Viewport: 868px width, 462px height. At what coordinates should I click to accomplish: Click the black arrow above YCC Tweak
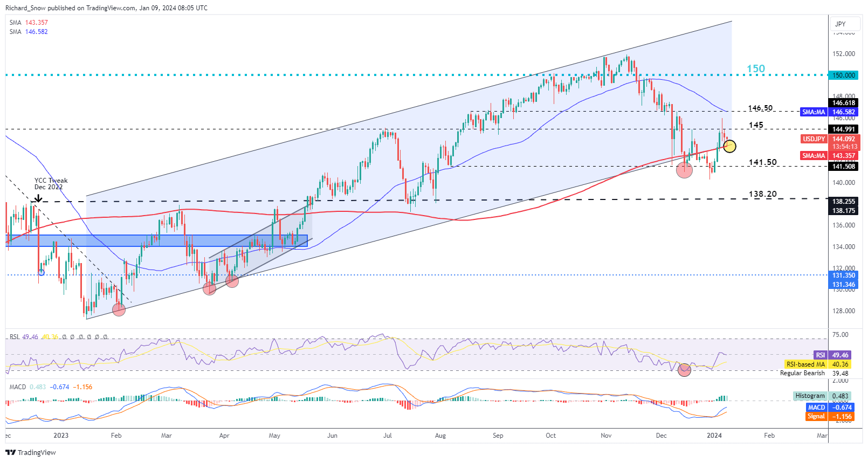pyautogui.click(x=38, y=198)
